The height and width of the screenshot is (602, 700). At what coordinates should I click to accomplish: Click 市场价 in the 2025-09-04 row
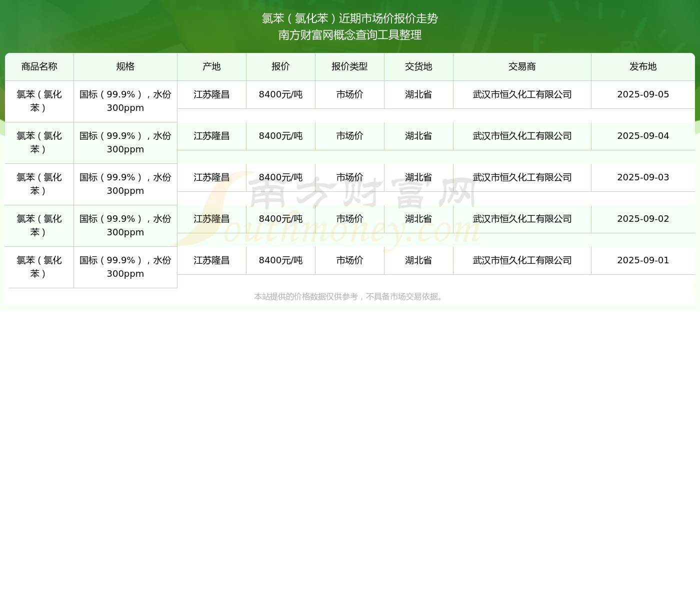[350, 136]
